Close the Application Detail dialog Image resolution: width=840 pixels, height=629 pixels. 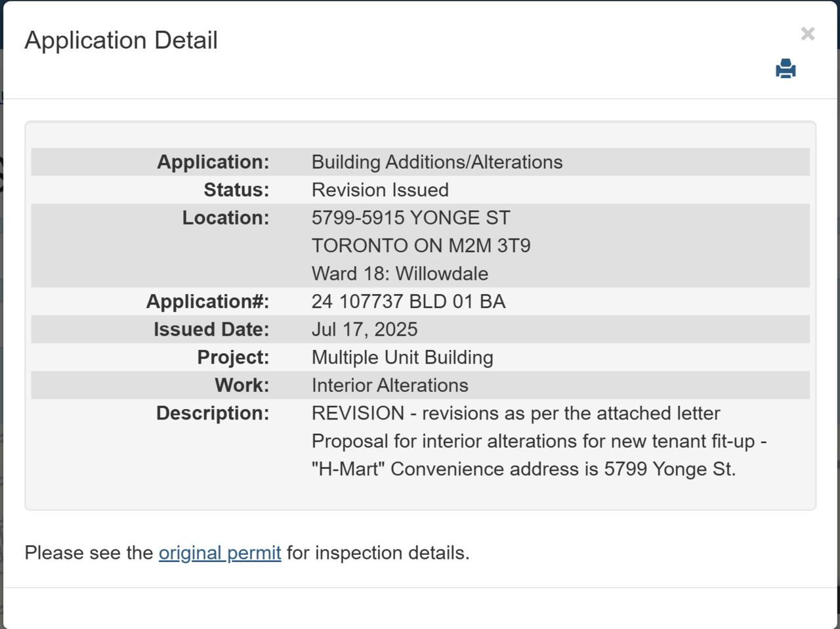click(x=808, y=33)
